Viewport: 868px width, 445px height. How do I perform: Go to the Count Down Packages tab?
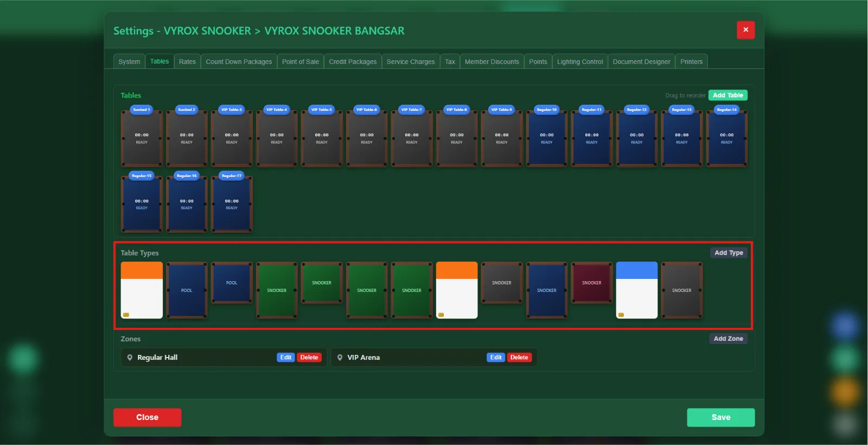coord(239,61)
